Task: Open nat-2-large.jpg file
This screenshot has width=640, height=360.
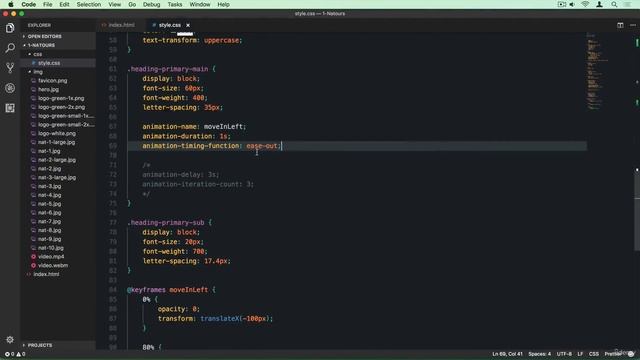Action: pyautogui.click(x=58, y=160)
